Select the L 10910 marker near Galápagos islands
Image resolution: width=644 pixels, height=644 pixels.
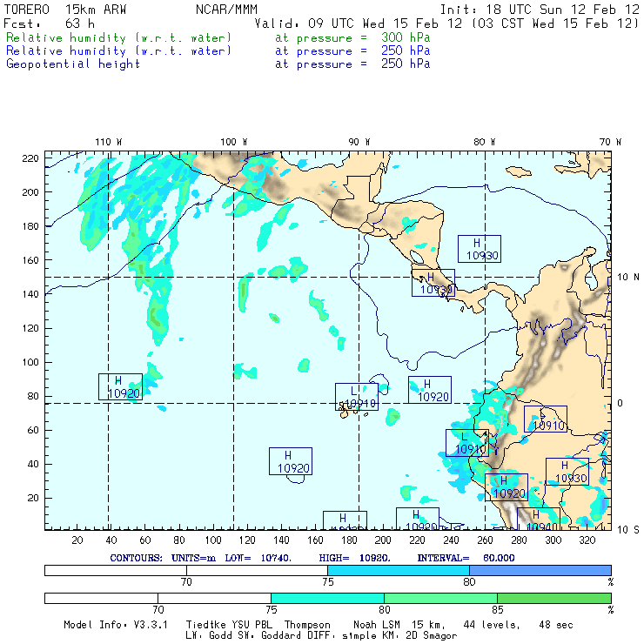tap(357, 397)
